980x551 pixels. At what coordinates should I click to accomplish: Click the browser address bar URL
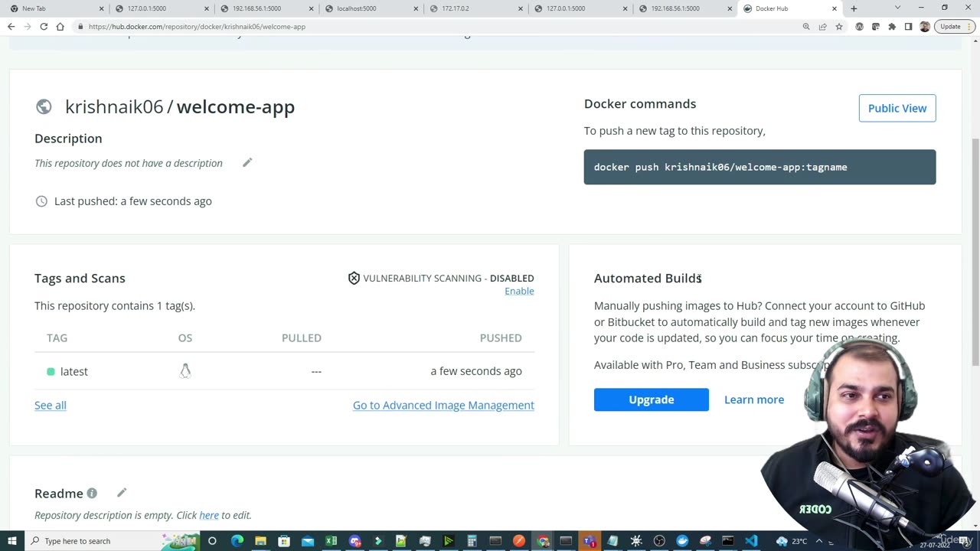[x=197, y=26]
